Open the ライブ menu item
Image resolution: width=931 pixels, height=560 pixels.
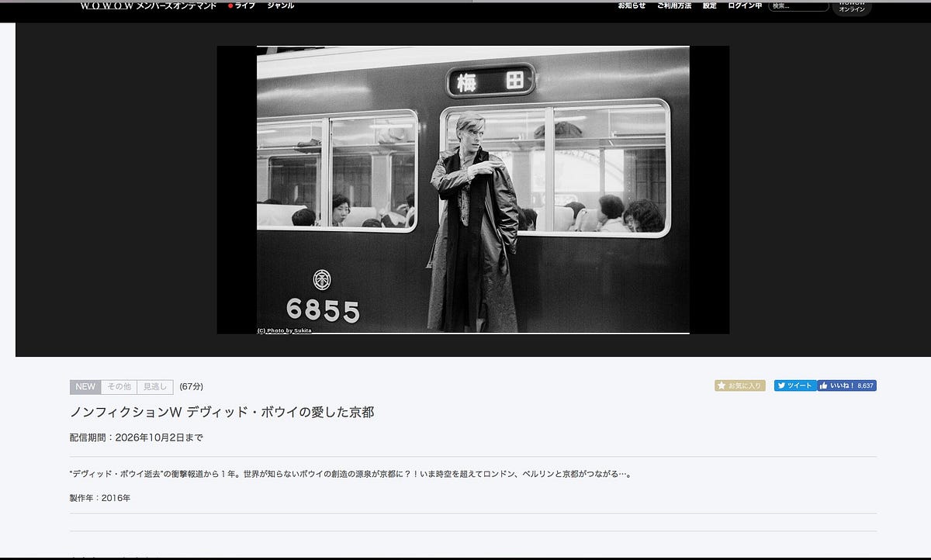pyautogui.click(x=241, y=5)
